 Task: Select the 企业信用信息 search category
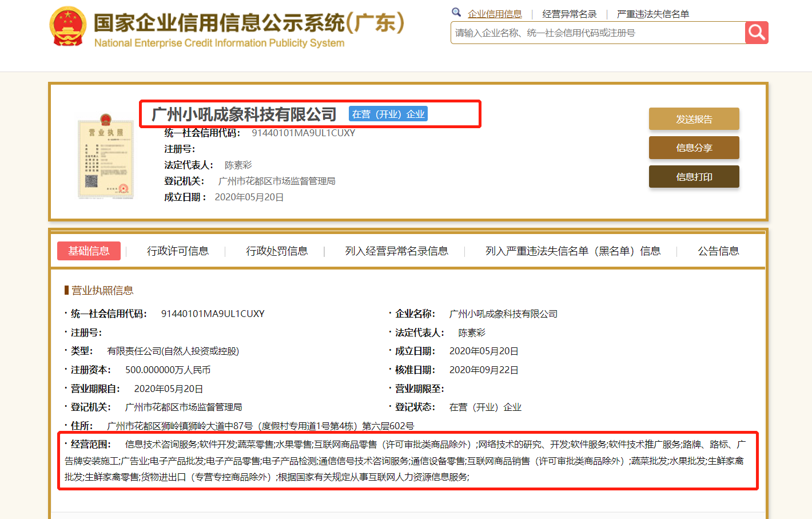495,14
